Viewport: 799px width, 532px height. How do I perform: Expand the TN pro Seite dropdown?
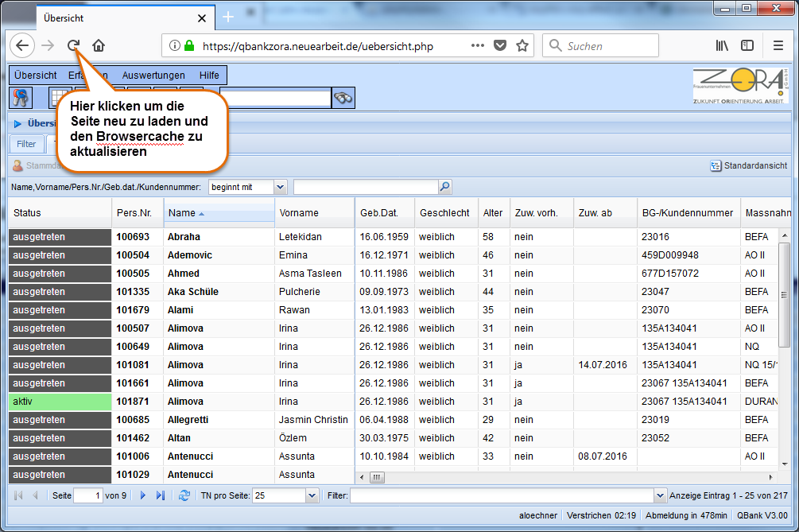(312, 495)
